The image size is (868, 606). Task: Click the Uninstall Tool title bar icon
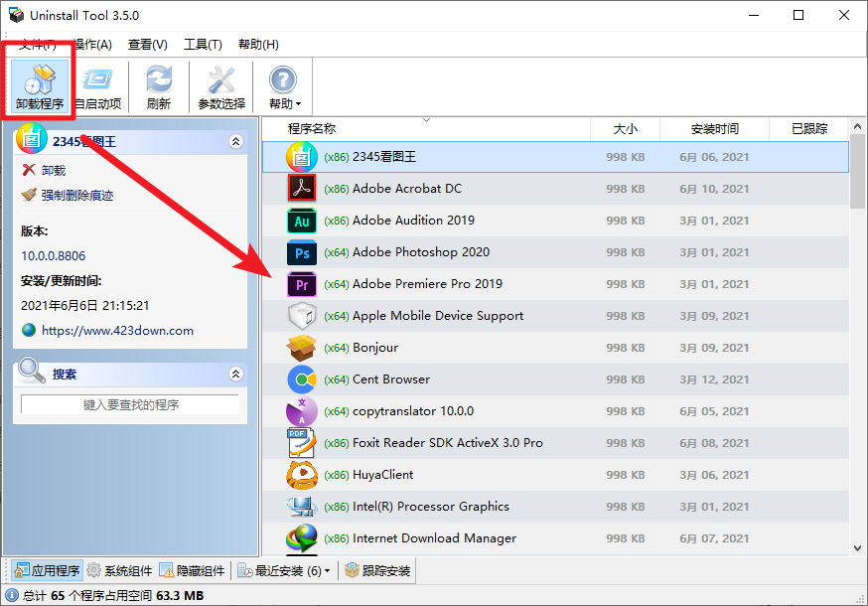pos(16,15)
